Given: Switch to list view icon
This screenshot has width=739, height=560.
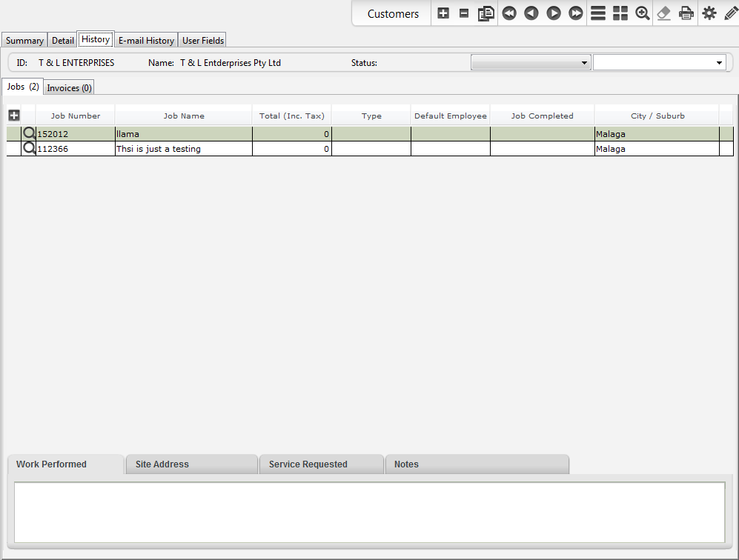Looking at the screenshot, I should (598, 13).
